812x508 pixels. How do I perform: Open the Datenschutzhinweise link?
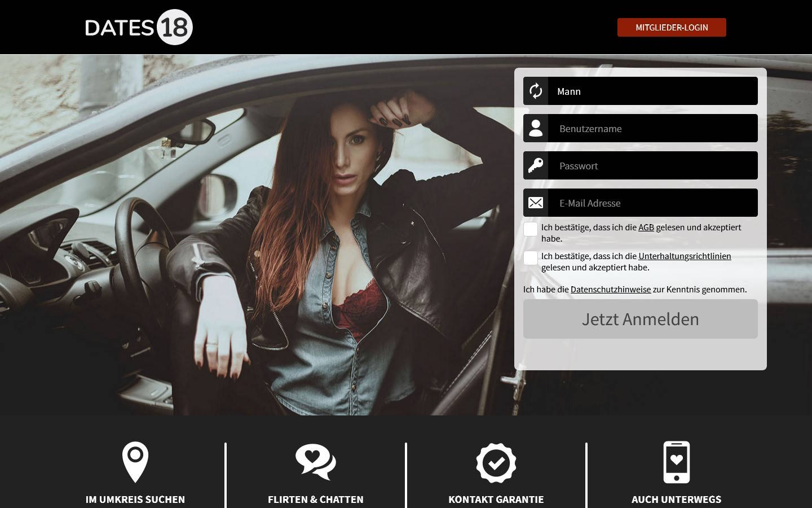610,290
